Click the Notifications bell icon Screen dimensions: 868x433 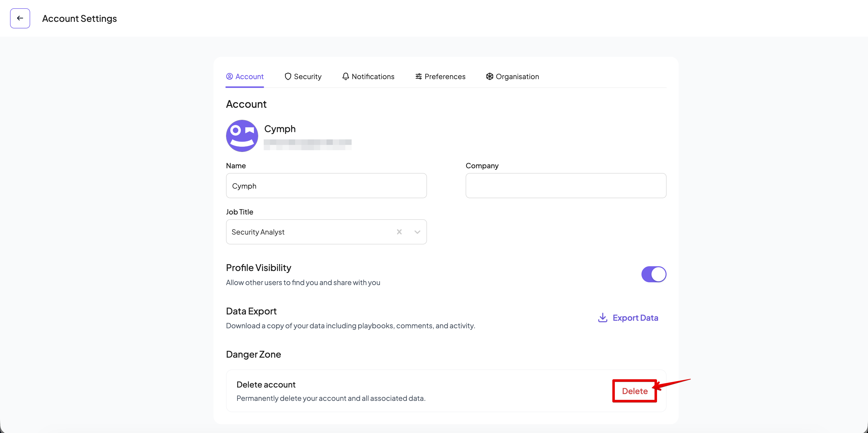(345, 77)
